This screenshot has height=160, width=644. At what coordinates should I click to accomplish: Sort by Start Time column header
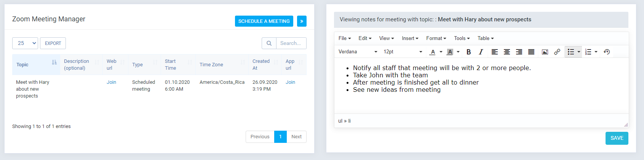point(178,65)
